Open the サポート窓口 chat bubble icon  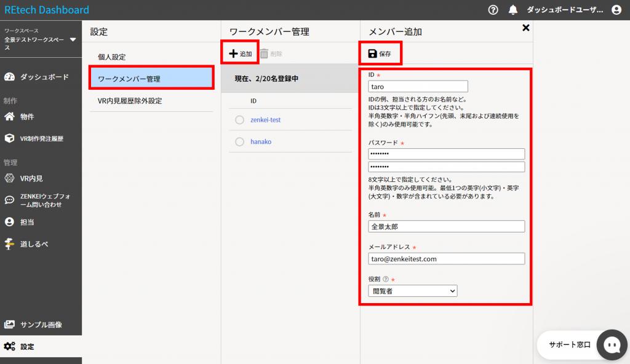coord(612,345)
